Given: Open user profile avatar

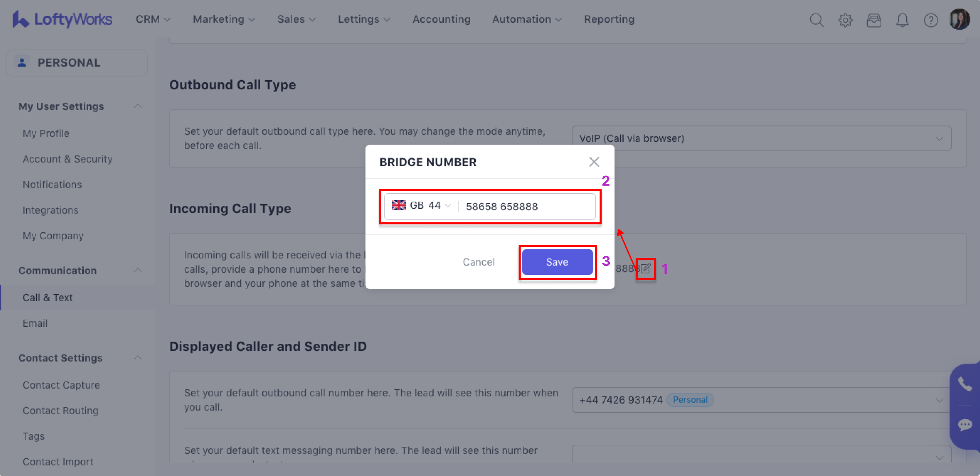Looking at the screenshot, I should [x=960, y=19].
